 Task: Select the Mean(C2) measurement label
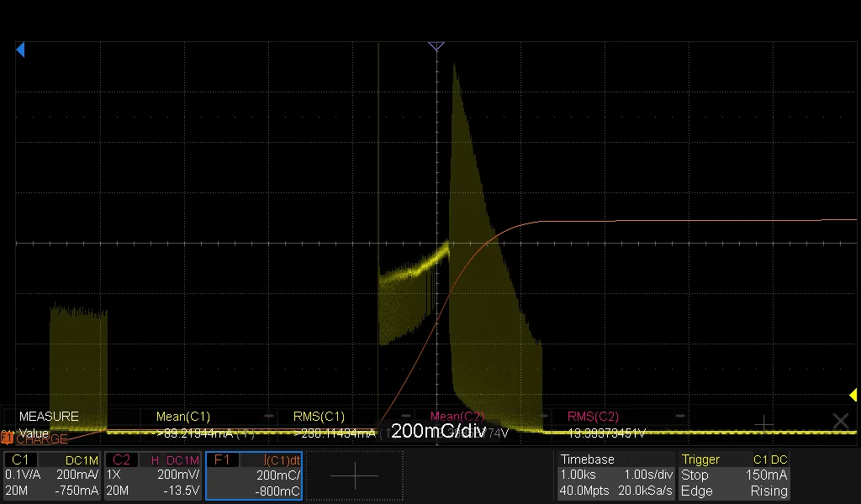pyautogui.click(x=457, y=417)
